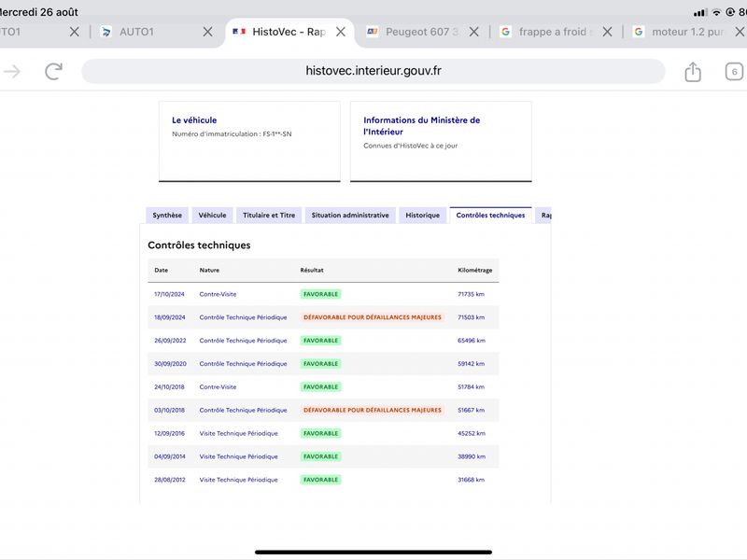Image resolution: width=747 pixels, height=560 pixels.
Task: Open the share sheet icon
Action: tap(693, 72)
